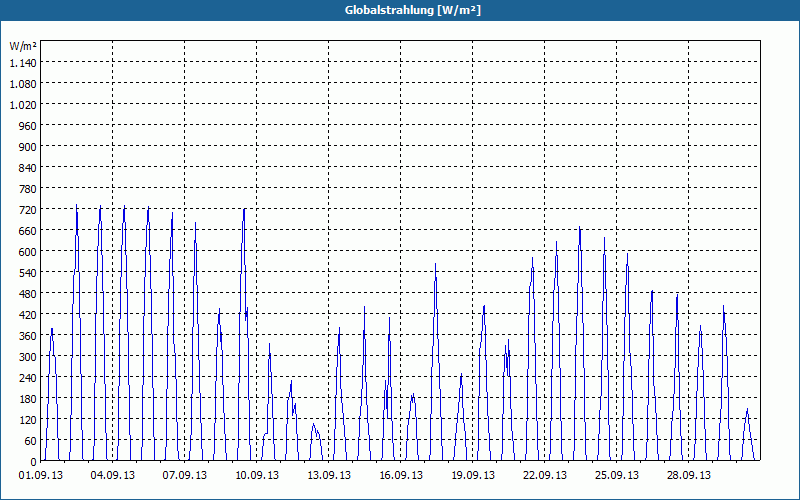Point at the '360' y-axis label
800x500 pixels.
click(28, 336)
